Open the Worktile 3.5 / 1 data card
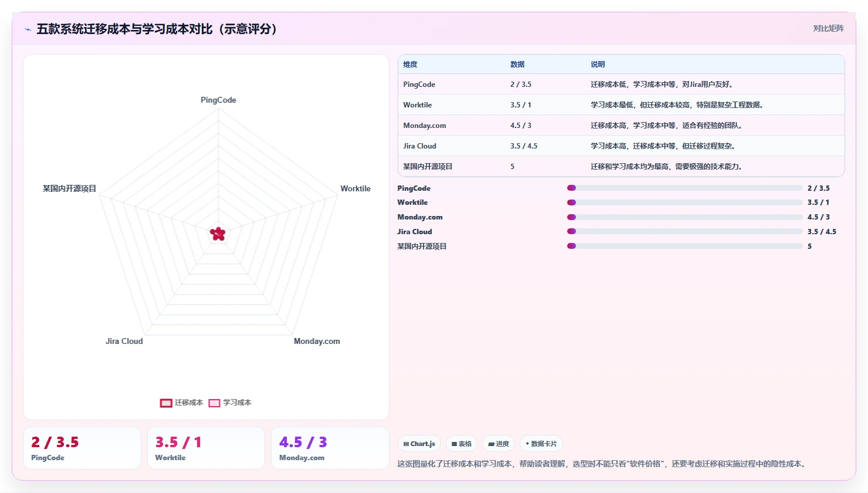Image resolution: width=868 pixels, height=493 pixels. tap(206, 448)
